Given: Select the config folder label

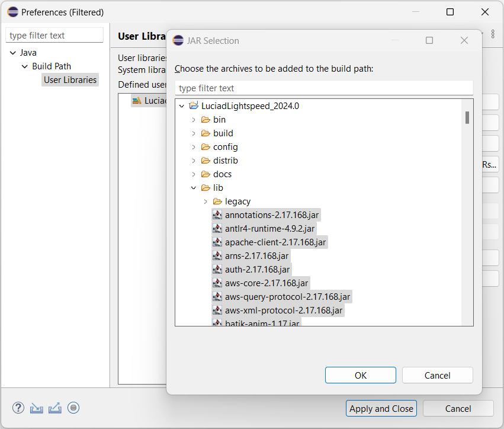Looking at the screenshot, I should 225,147.
